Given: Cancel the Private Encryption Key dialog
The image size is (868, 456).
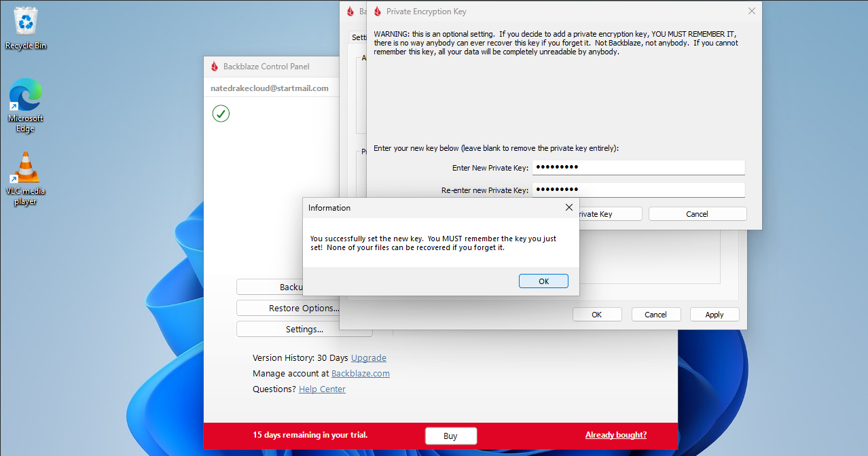Looking at the screenshot, I should (698, 214).
